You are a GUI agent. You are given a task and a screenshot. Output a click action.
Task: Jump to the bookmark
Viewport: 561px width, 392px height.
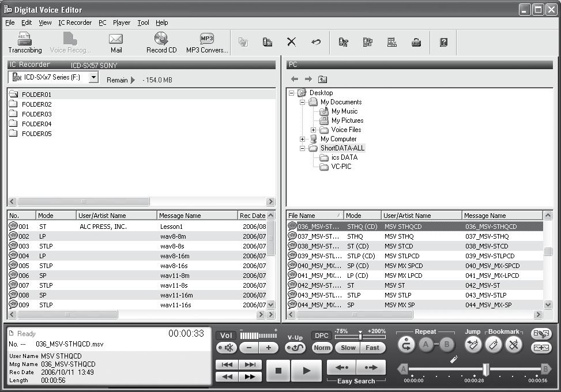473,345
